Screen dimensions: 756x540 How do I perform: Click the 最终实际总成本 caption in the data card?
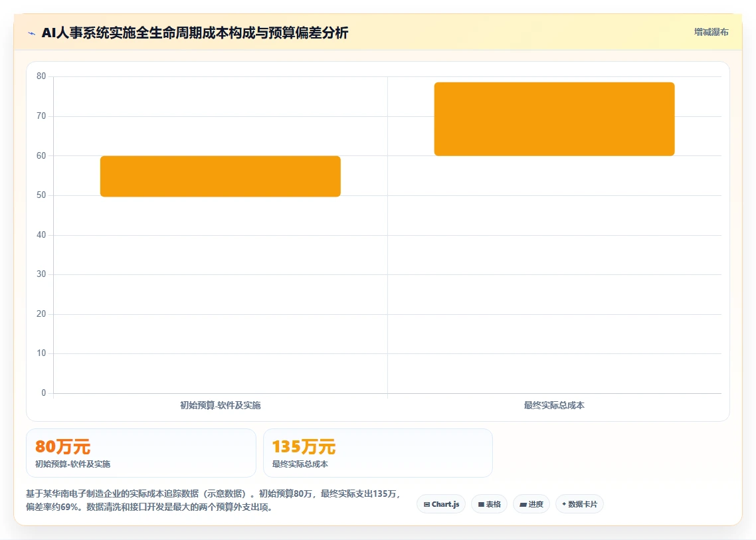click(x=300, y=464)
